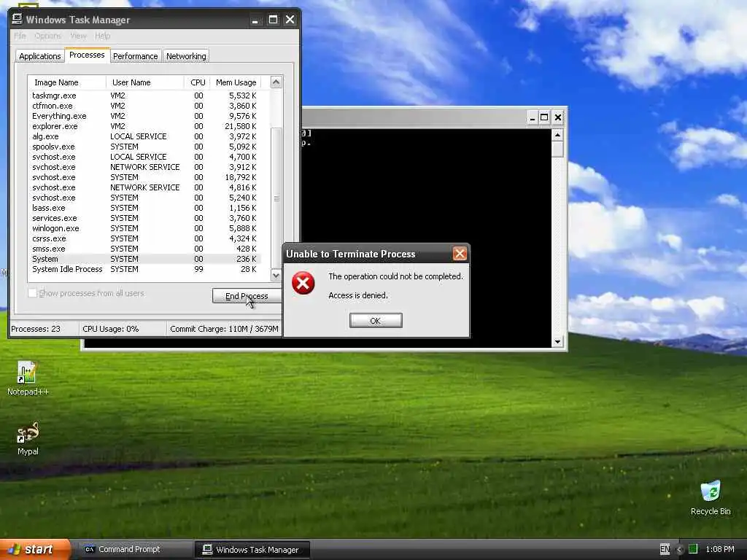The width and height of the screenshot is (747, 560).
Task: Click Command Prompt scroll up arrow
Action: [557, 135]
